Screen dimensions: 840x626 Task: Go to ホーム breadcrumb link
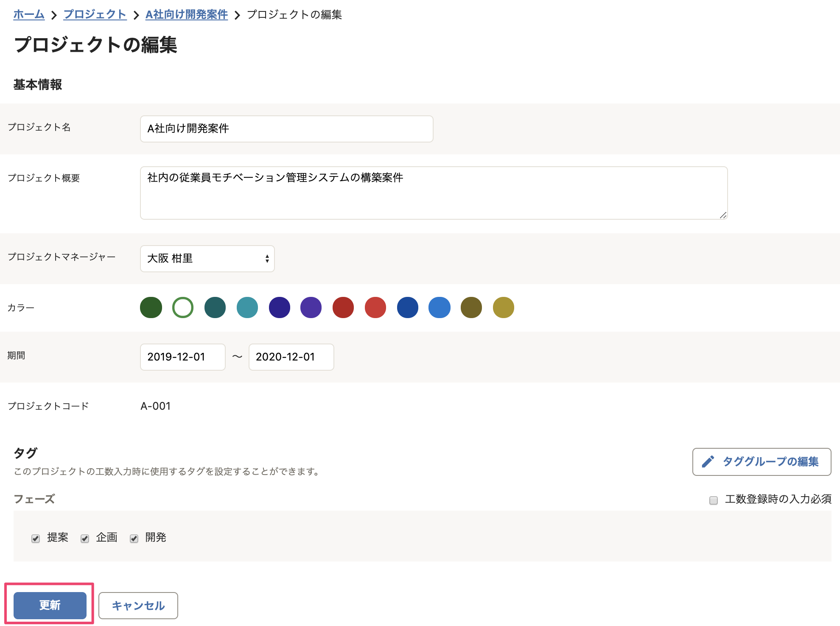pyautogui.click(x=29, y=14)
